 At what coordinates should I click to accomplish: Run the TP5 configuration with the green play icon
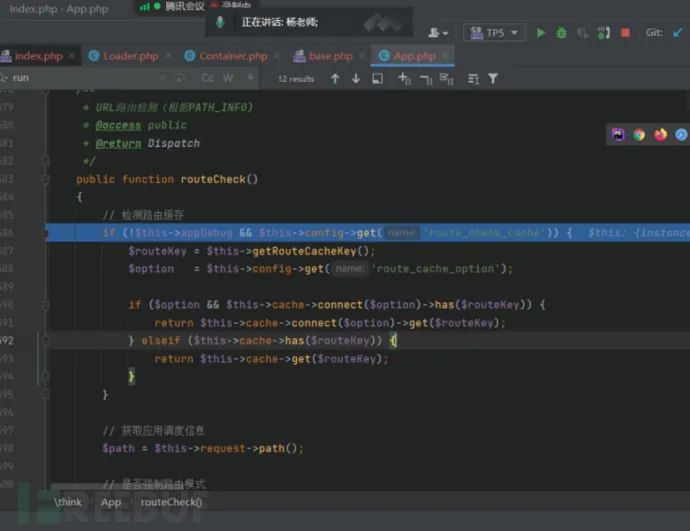click(541, 33)
